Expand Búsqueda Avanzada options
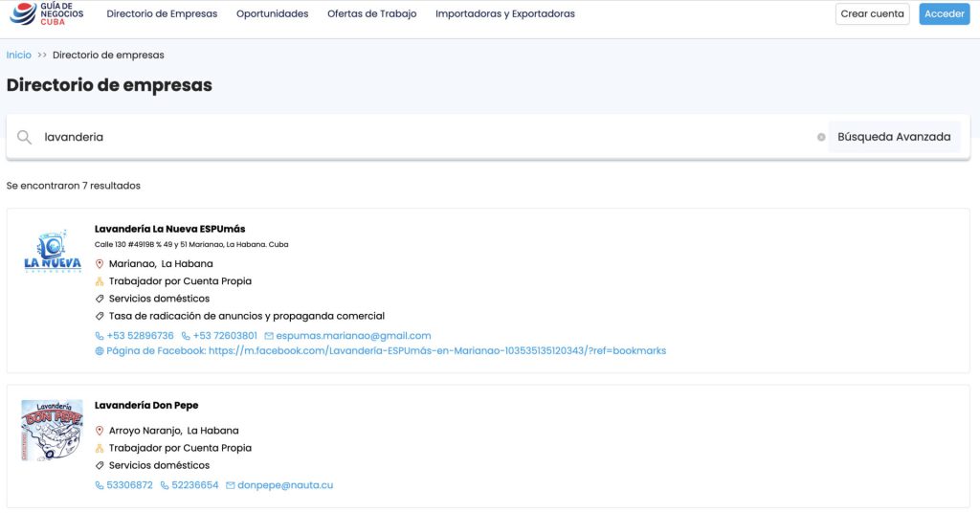This screenshot has width=980, height=513. pyautogui.click(x=894, y=137)
